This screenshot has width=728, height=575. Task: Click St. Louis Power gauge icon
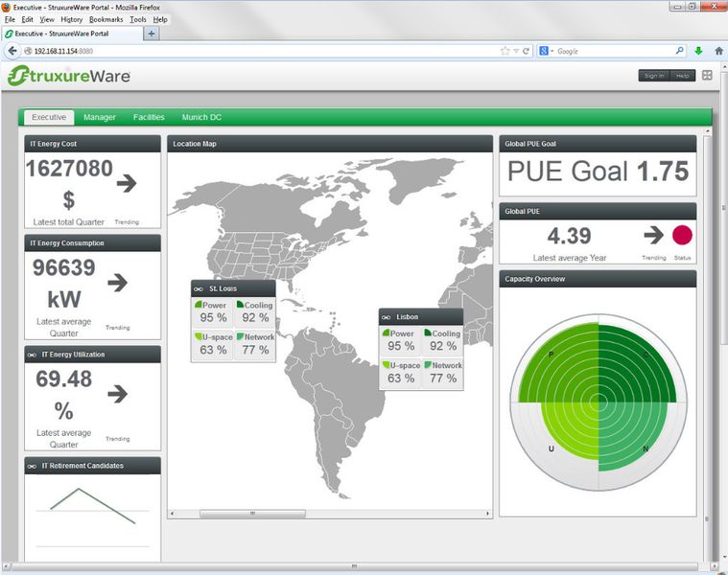tap(199, 305)
